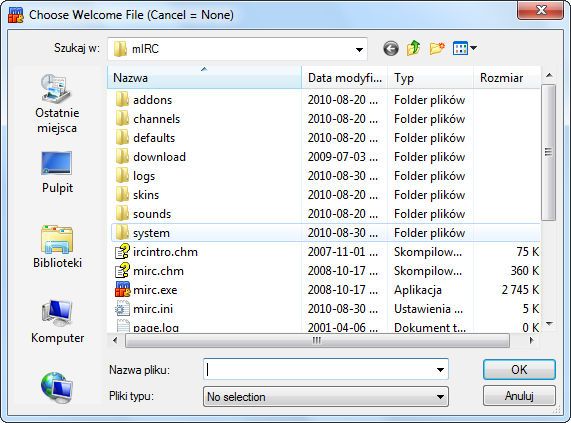Click the 360 K size of mirc.chm
The width and height of the screenshot is (571, 423).
point(524,270)
